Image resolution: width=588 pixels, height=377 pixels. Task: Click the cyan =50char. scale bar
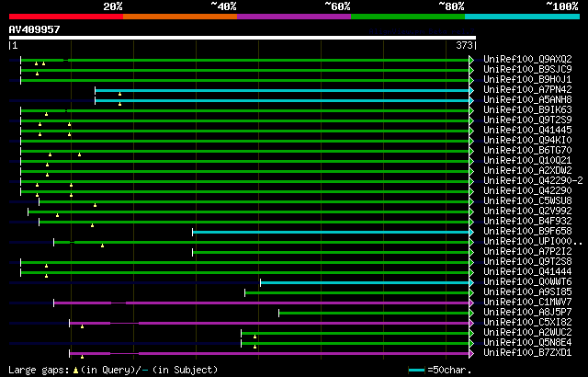416,371
